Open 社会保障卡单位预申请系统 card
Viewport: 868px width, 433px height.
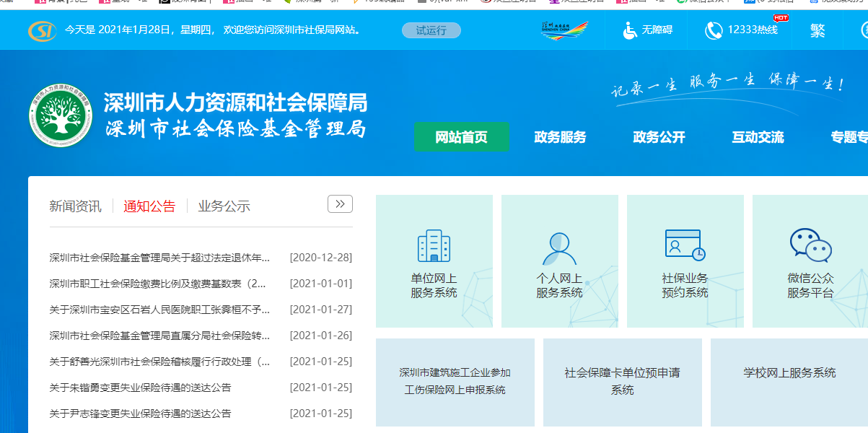coord(623,382)
